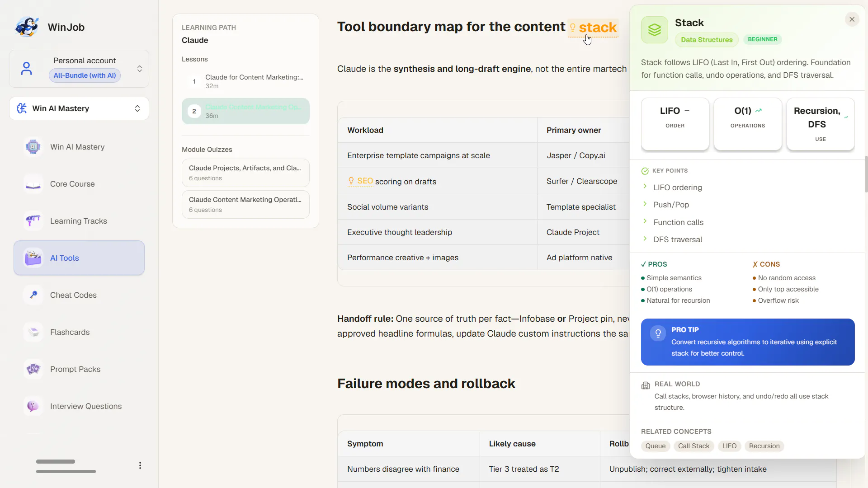Select the Interview Questions icon
Viewport: 868px width, 488px height.
point(33,406)
